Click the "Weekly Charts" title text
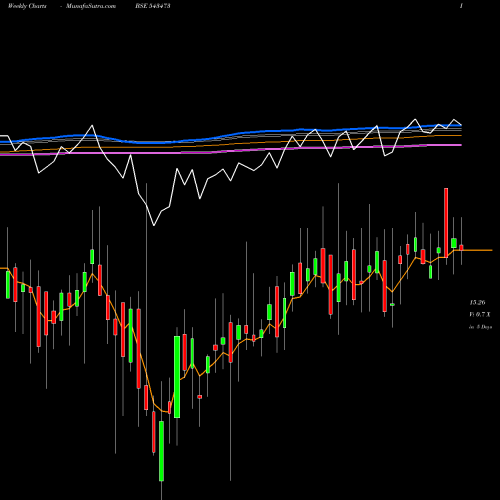Viewport: 500px width, 500px height. pyautogui.click(x=27, y=6)
